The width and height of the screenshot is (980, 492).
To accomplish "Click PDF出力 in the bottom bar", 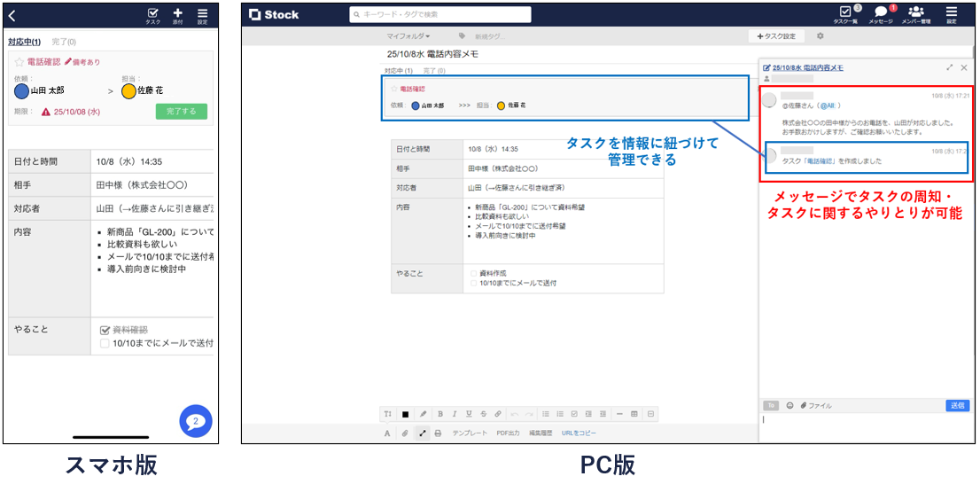I will coord(508,433).
